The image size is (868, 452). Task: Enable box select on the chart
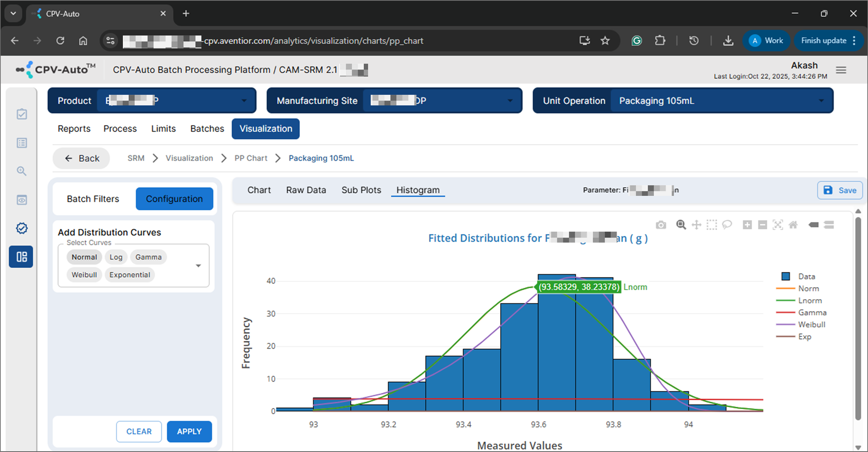[x=712, y=225]
